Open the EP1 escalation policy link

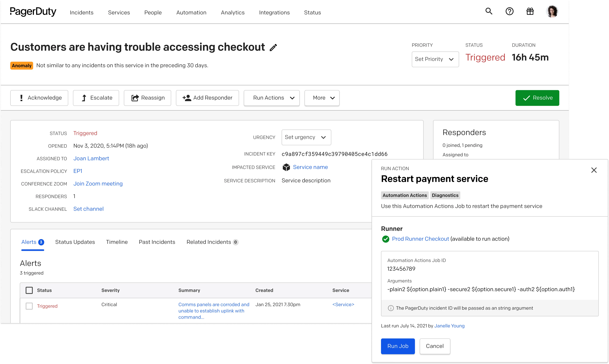coord(78,171)
